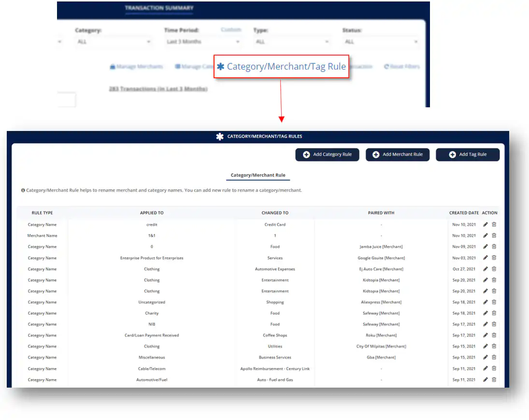Expand the Time Period dropdown

(x=202, y=42)
